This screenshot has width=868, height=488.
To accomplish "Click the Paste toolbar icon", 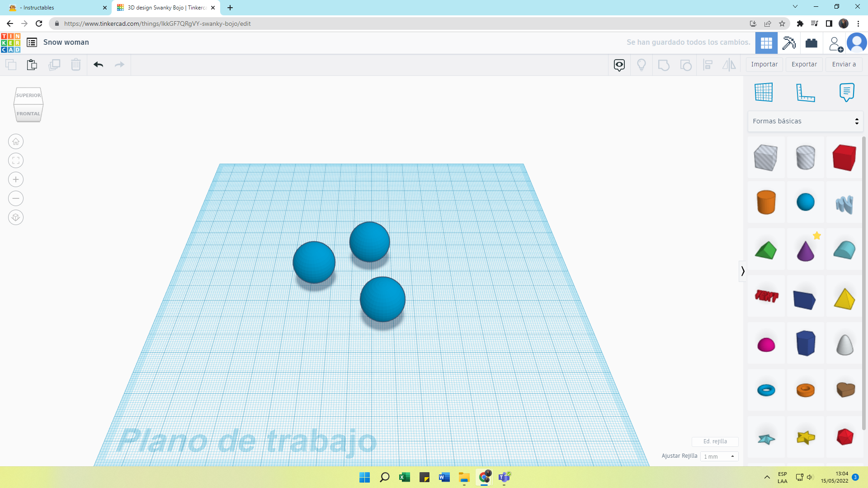I will (32, 65).
